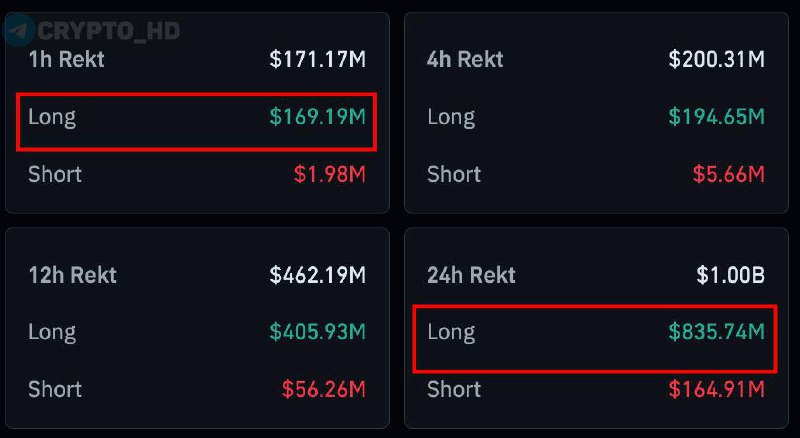
Task: Click the highlighted $169.19M long value
Action: 317,117
